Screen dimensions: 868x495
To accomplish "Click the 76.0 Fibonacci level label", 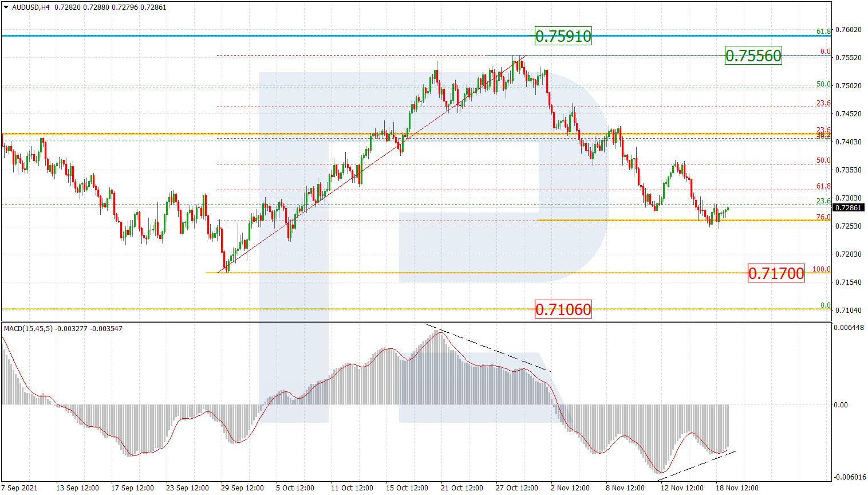I will (x=823, y=217).
